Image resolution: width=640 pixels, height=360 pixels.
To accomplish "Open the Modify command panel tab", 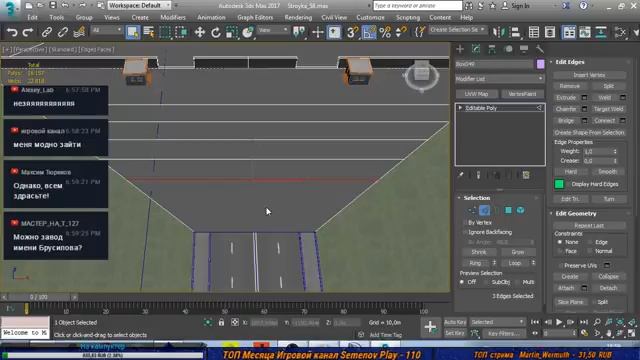I will 476,49.
